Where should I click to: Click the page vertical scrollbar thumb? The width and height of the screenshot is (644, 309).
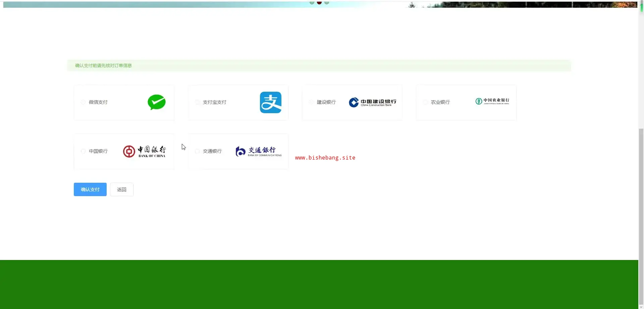641,217
